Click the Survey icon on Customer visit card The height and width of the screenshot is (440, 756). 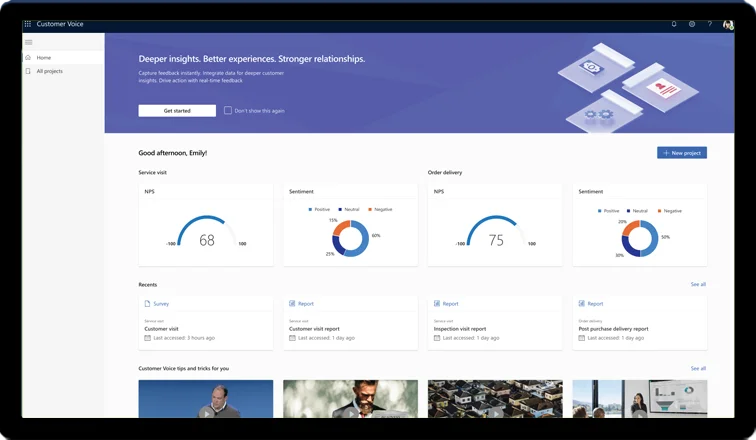pyautogui.click(x=148, y=303)
